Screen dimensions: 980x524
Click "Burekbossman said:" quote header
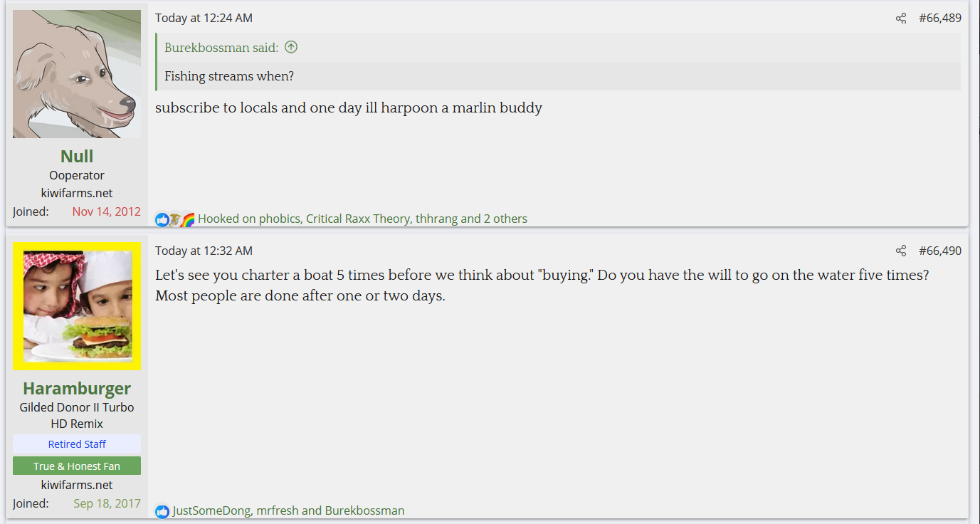click(x=221, y=48)
